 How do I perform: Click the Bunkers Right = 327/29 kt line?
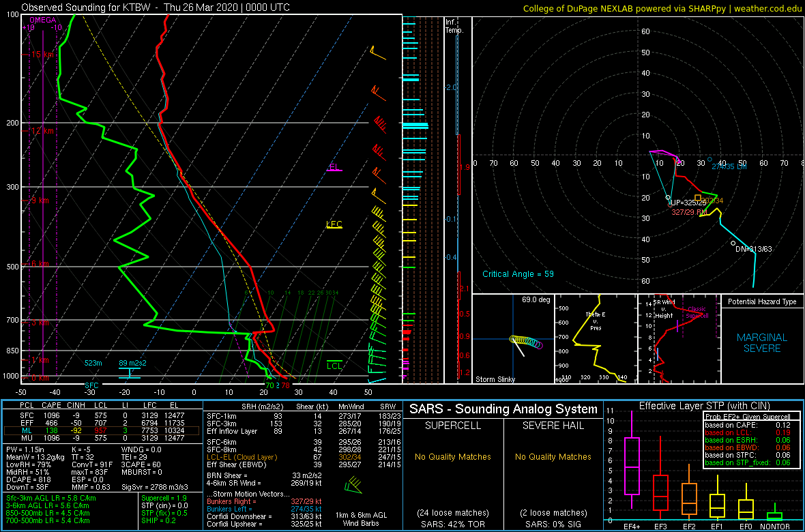[263, 501]
